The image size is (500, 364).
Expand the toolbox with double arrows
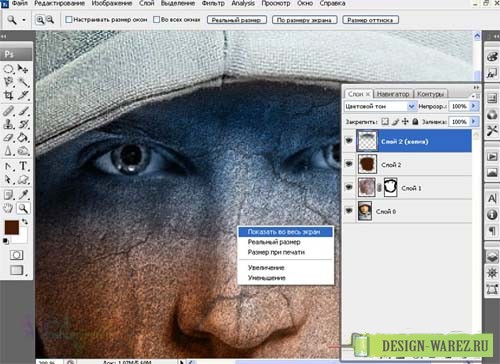click(4, 36)
